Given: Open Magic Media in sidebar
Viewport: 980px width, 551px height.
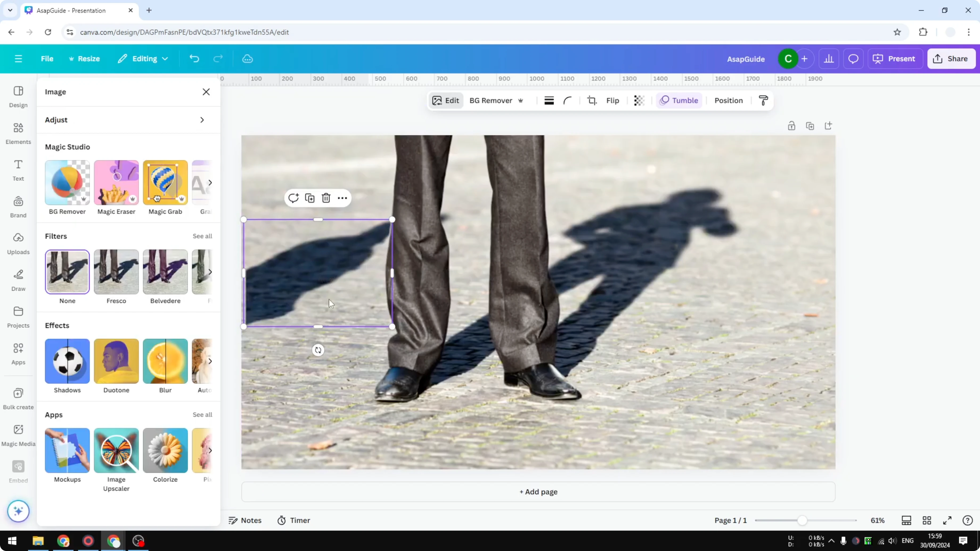Looking at the screenshot, I should tap(18, 436).
